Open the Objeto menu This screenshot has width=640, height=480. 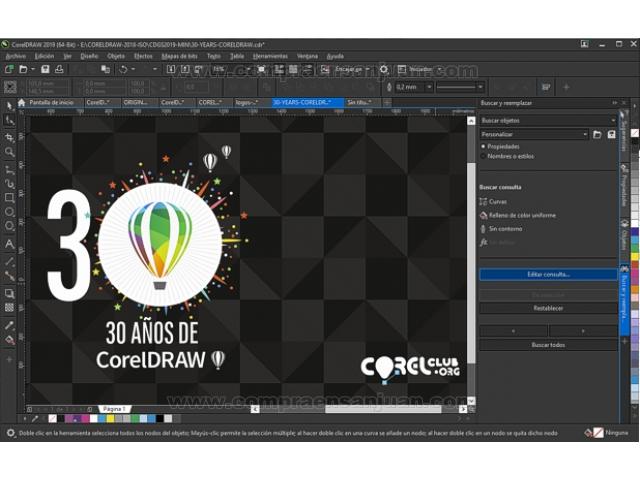[116, 56]
